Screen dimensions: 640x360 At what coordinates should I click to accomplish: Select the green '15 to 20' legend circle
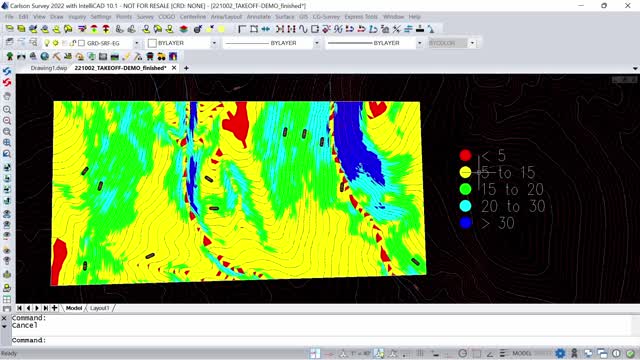[x=465, y=189]
